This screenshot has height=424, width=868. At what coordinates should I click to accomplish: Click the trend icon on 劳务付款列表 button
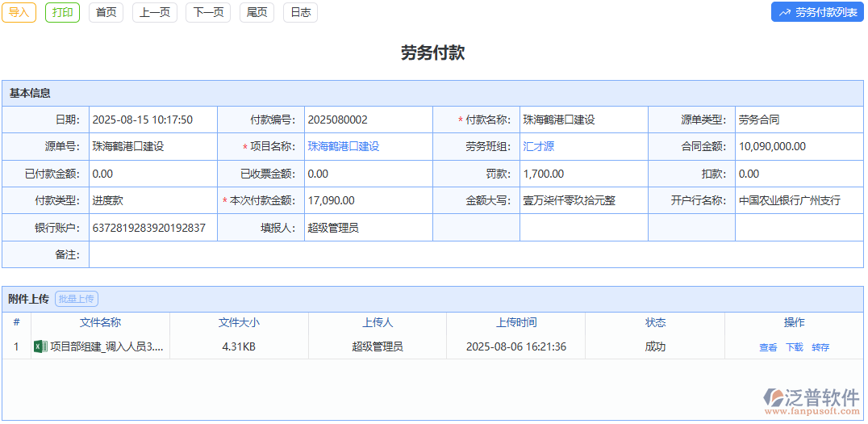tap(784, 13)
